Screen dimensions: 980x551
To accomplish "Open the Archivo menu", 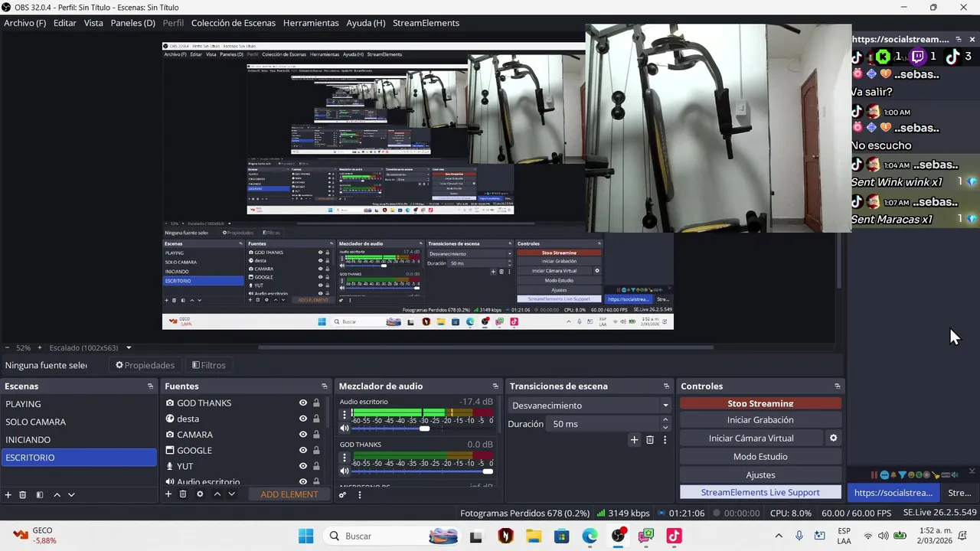I will click(24, 23).
